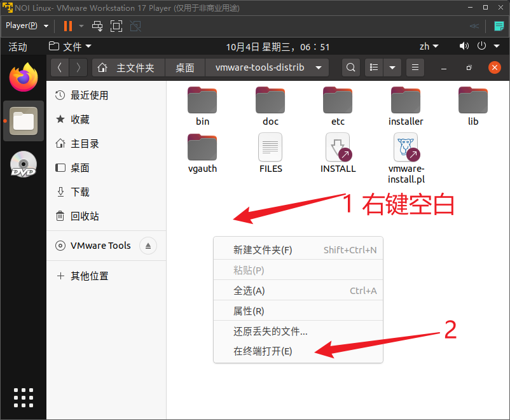The image size is (510, 420).
Task: Choose 'New Folder' in context menu
Action: tap(263, 250)
